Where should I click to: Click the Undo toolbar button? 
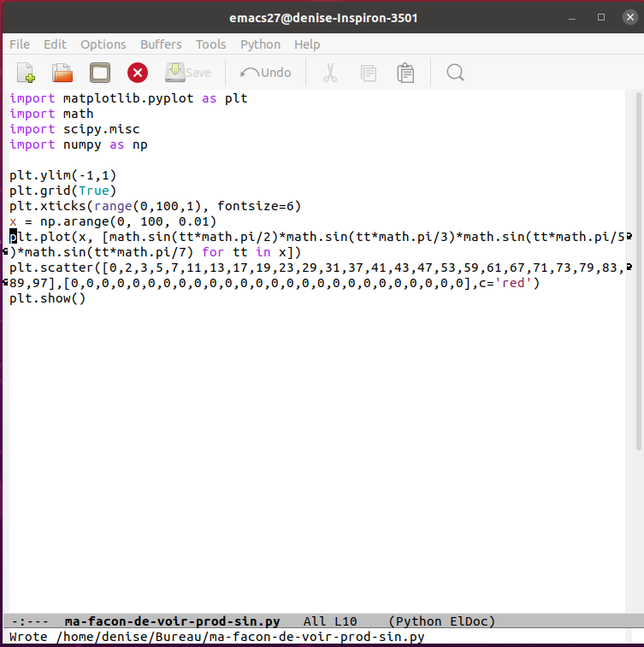click(266, 73)
